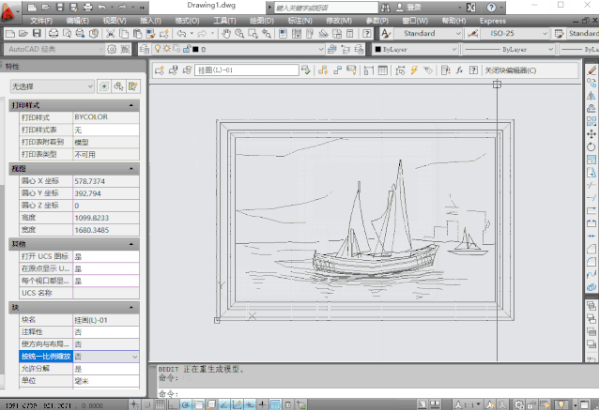Select the Rotate tool in right toolbar
Screen dimensions: 599x410
(591, 147)
